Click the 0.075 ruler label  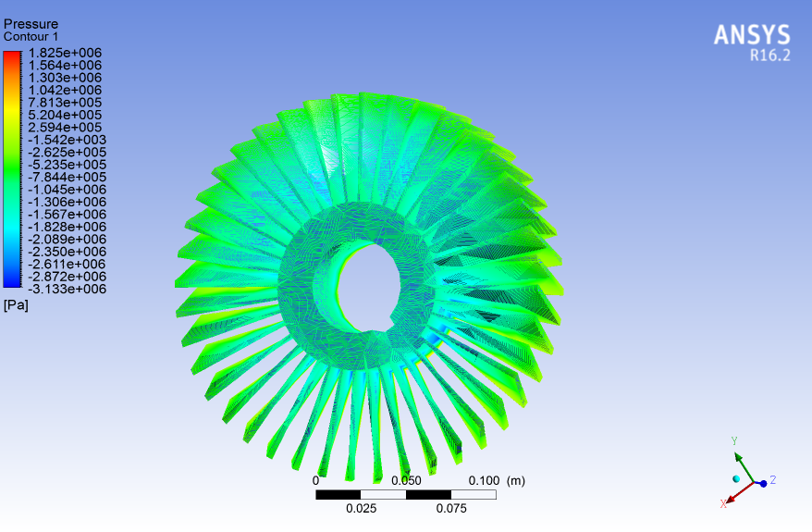pos(451,509)
